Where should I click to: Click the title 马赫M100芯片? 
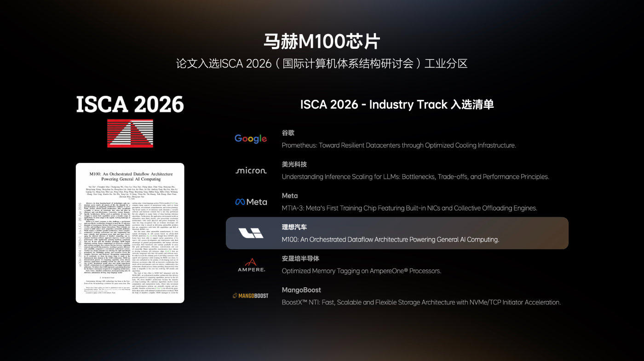click(x=322, y=42)
